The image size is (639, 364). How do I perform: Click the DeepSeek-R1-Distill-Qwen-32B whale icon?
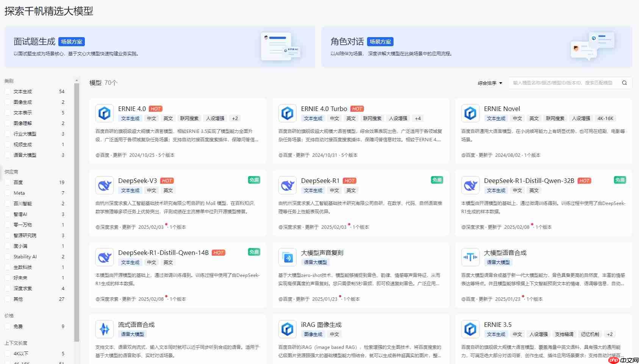pos(470,185)
